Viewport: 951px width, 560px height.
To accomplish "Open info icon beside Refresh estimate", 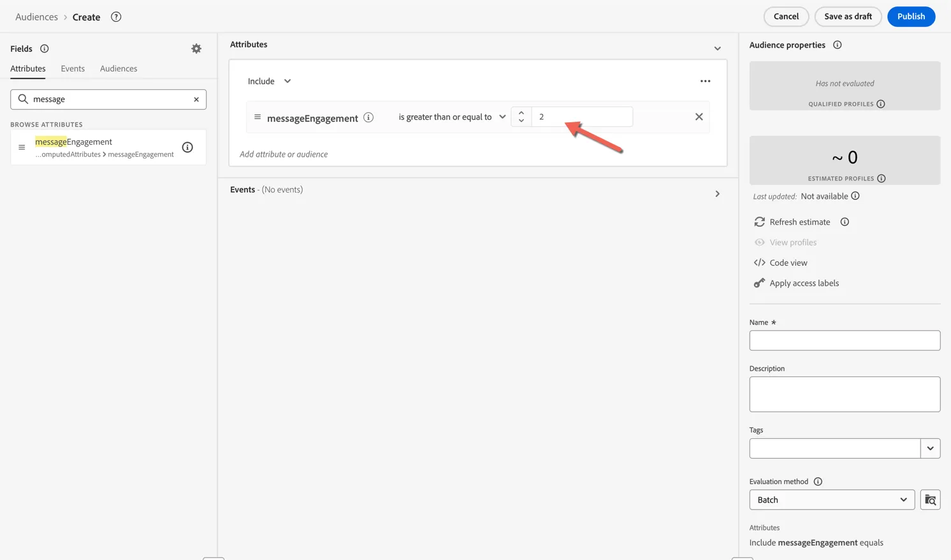I will pyautogui.click(x=845, y=222).
